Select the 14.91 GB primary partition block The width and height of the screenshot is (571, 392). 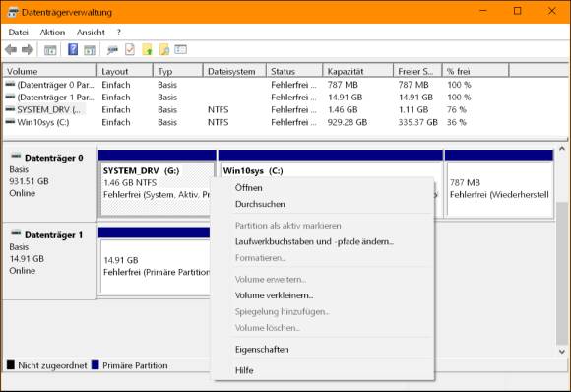tap(155, 261)
